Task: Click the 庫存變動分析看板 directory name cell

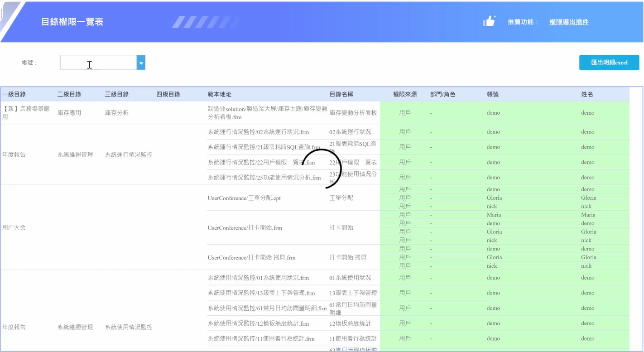Action: coord(353,113)
